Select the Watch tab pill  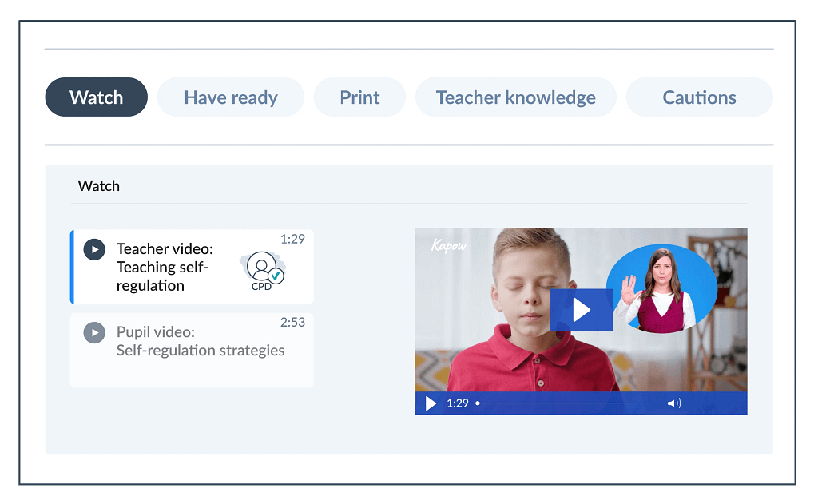click(96, 97)
